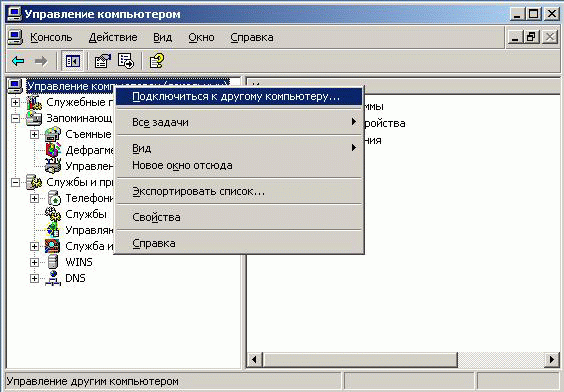Click the Телефони telephony icon
This screenshot has height=392, width=564.
pyautogui.click(x=54, y=198)
